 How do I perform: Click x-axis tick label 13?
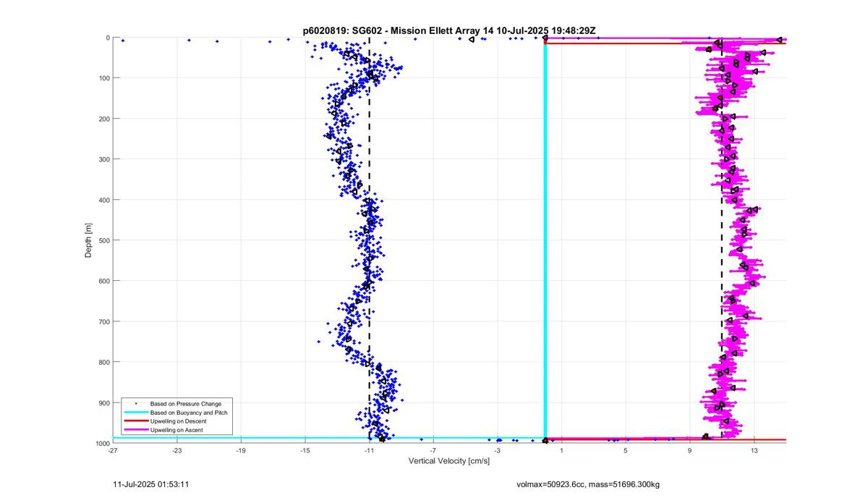point(754,450)
